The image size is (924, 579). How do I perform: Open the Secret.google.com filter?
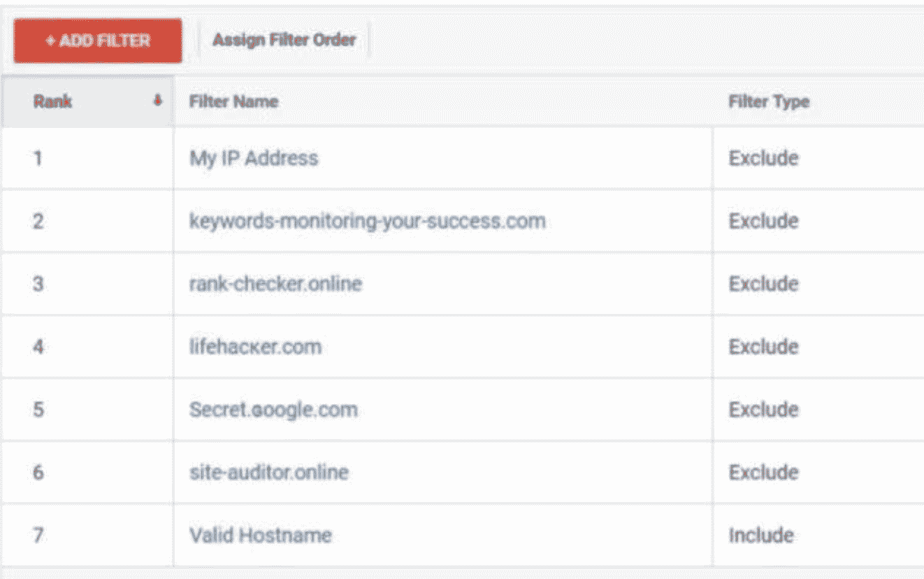click(x=273, y=410)
